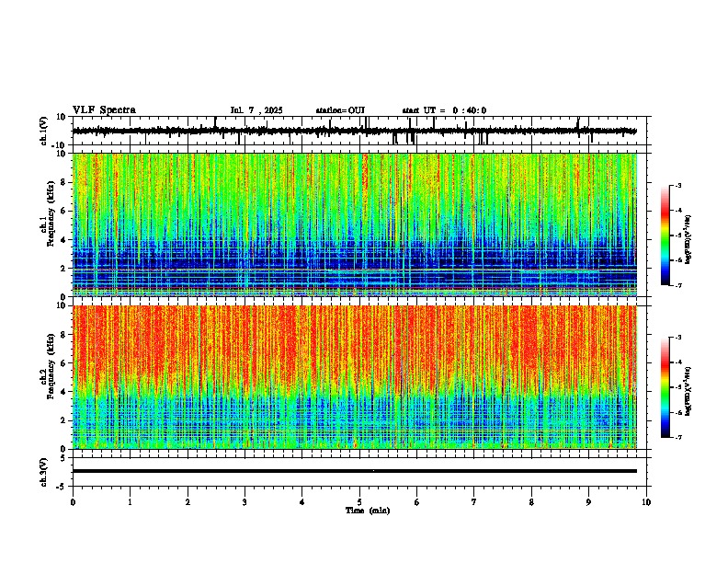Click the ch.1 spectrogram color scale bar
The width and height of the screenshot is (728, 563).
[x=665, y=236]
